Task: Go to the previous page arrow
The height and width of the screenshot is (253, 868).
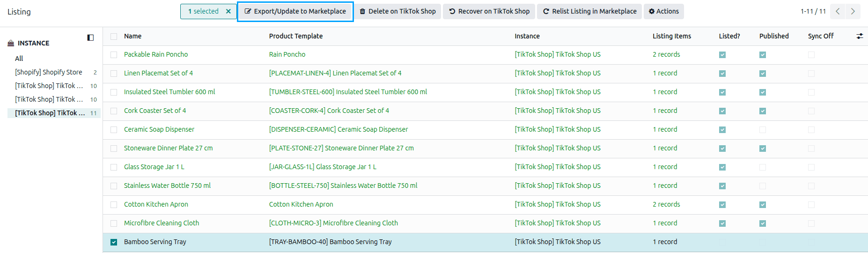Action: [838, 11]
